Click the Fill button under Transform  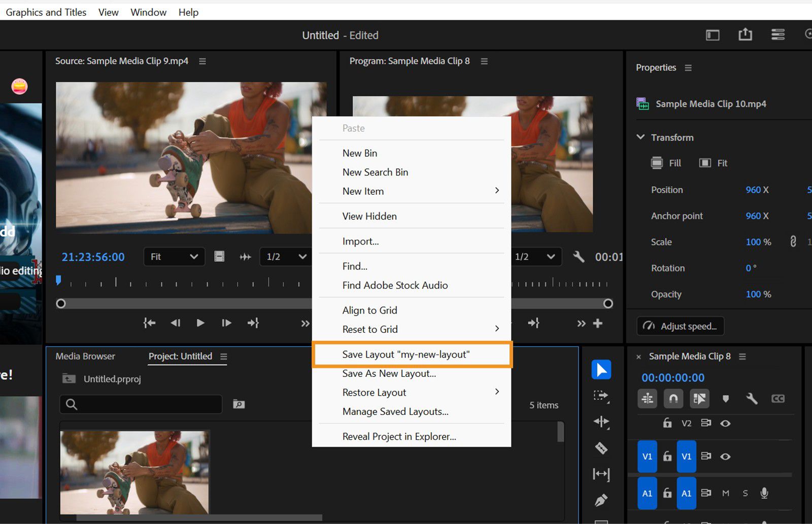coord(665,163)
